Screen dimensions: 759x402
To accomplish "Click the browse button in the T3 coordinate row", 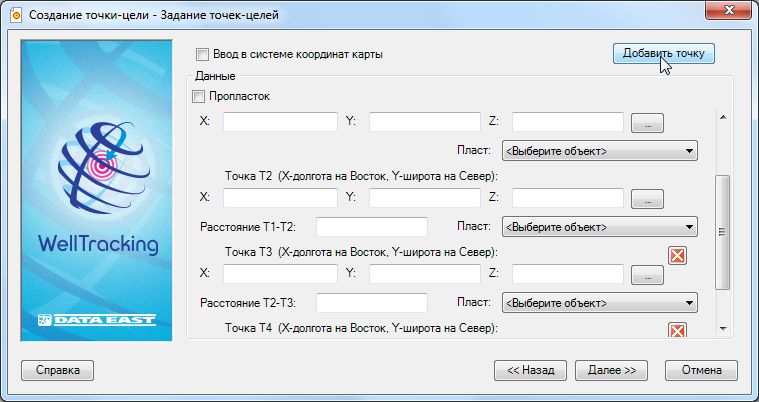I will pos(648,275).
